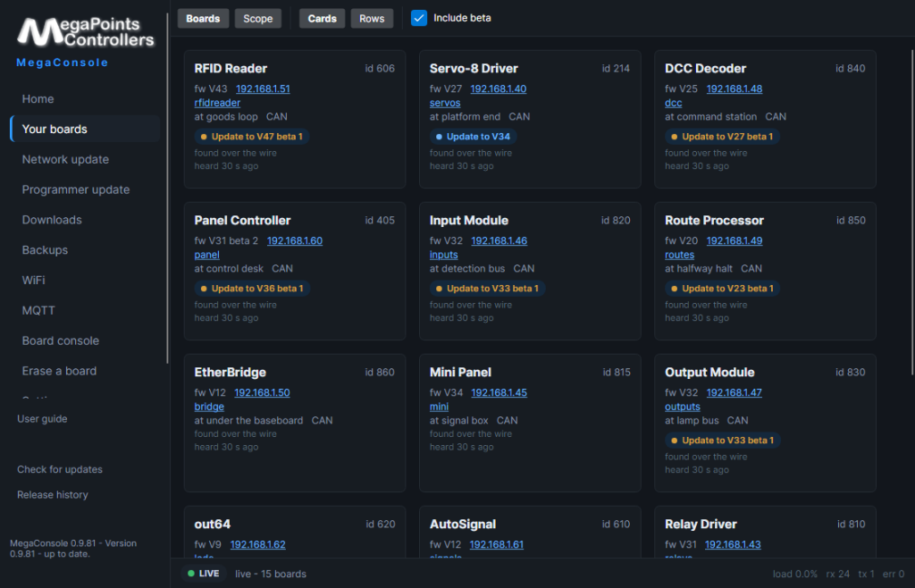
Task: Open the panel hostname link
Action: pos(206,255)
